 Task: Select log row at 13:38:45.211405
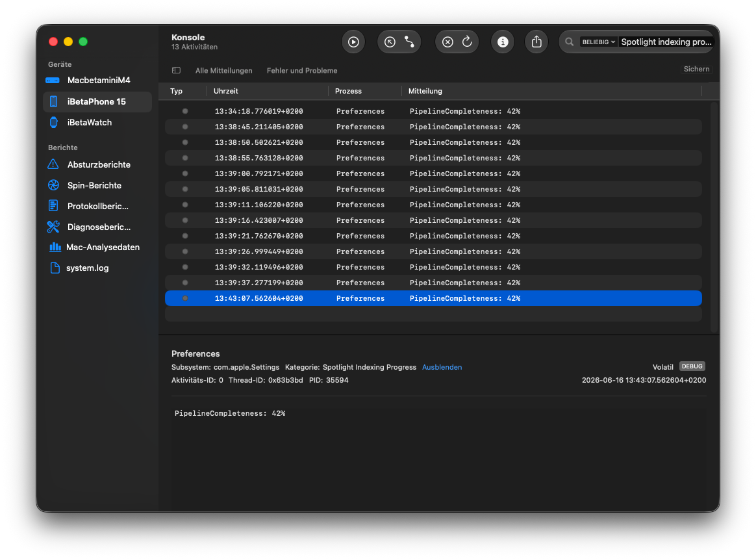click(x=433, y=127)
